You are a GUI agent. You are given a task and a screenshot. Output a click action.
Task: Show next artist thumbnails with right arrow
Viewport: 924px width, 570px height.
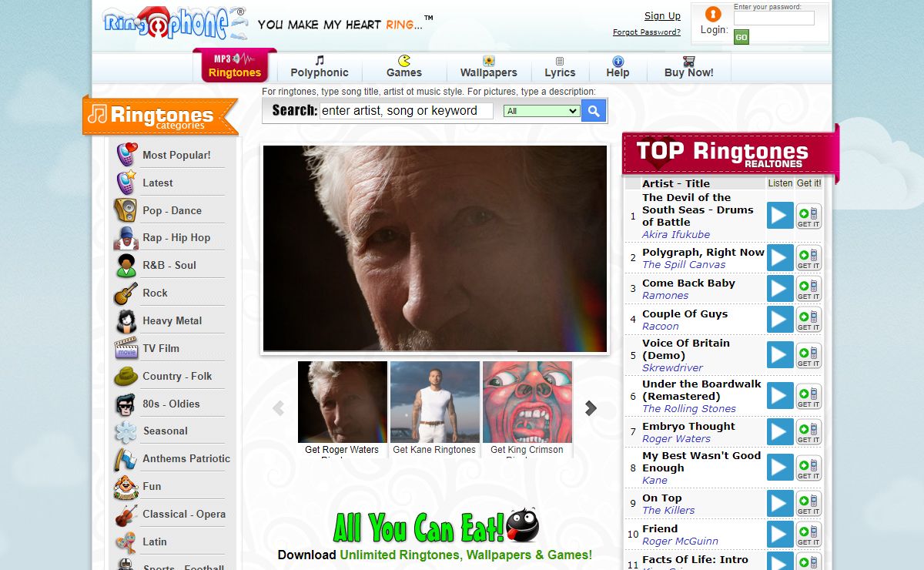click(591, 408)
